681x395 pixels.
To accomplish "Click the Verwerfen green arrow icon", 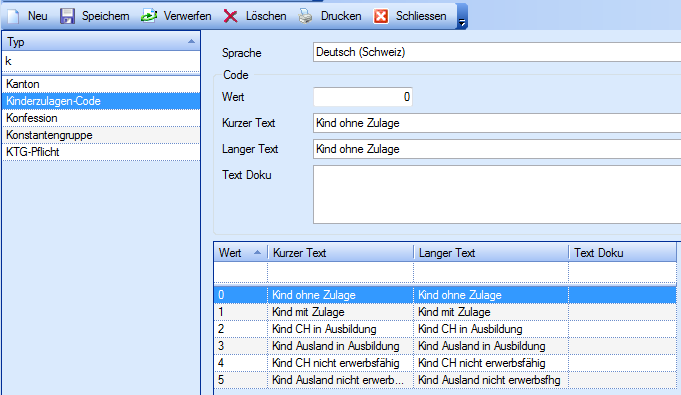I will 149,16.
